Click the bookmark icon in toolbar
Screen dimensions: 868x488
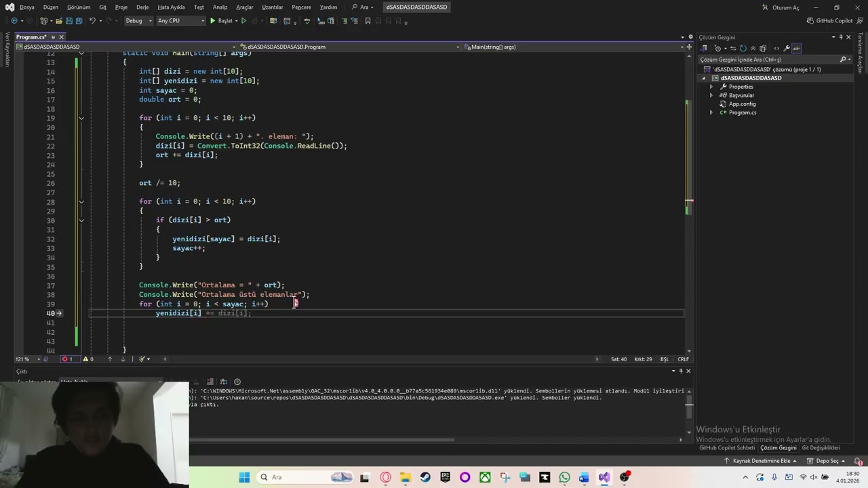pyautogui.click(x=368, y=21)
